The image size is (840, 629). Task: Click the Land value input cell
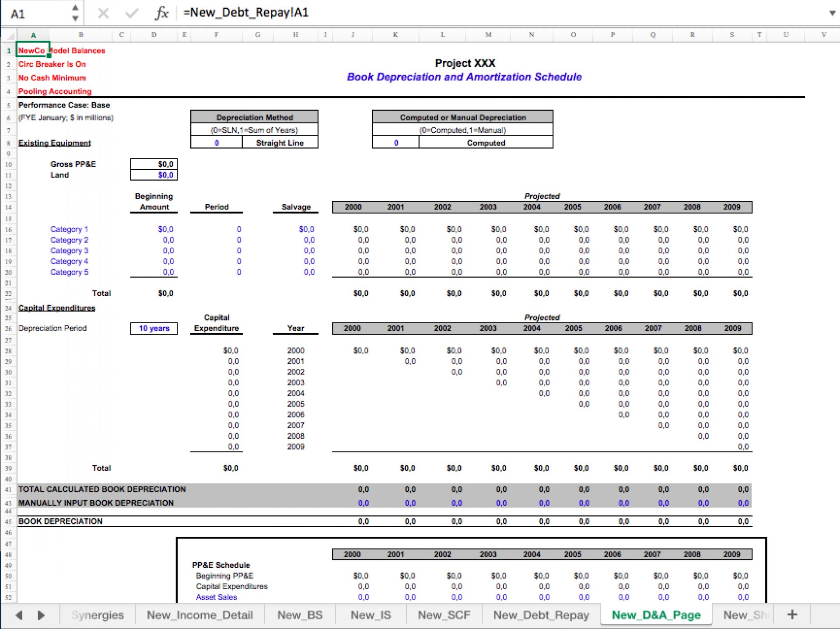coord(154,175)
